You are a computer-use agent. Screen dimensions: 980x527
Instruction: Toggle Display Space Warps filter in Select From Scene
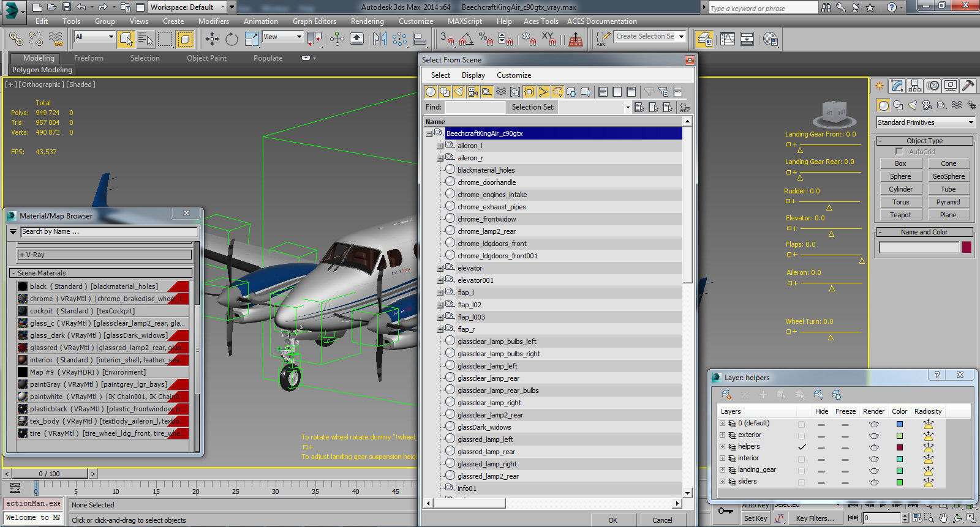tap(501, 92)
